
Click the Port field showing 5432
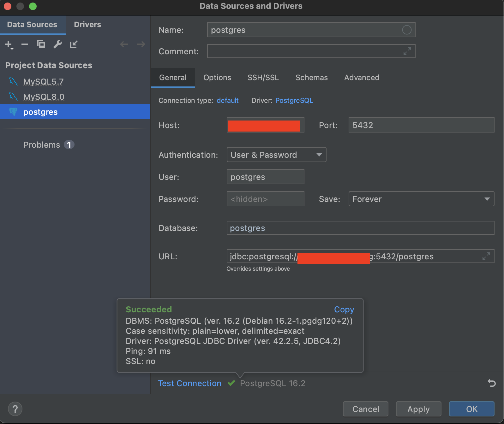click(x=421, y=125)
